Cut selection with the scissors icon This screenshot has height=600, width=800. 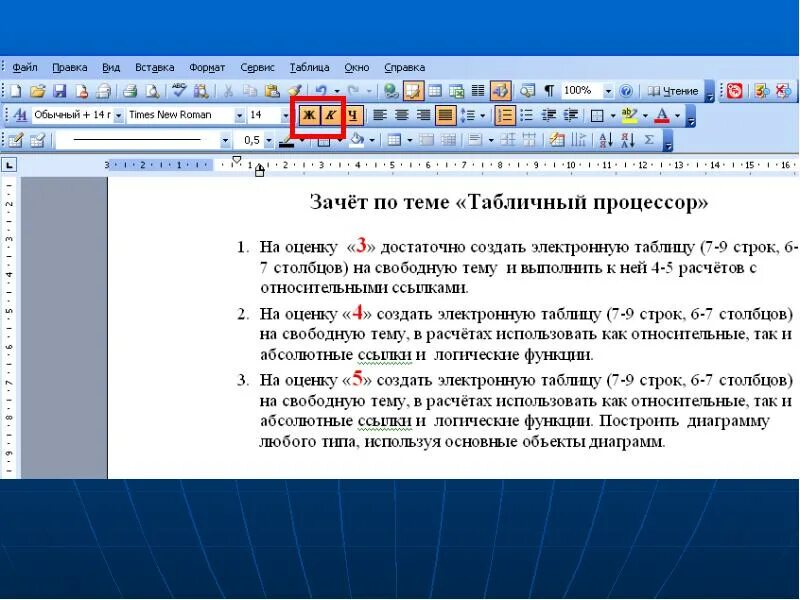tap(228, 91)
